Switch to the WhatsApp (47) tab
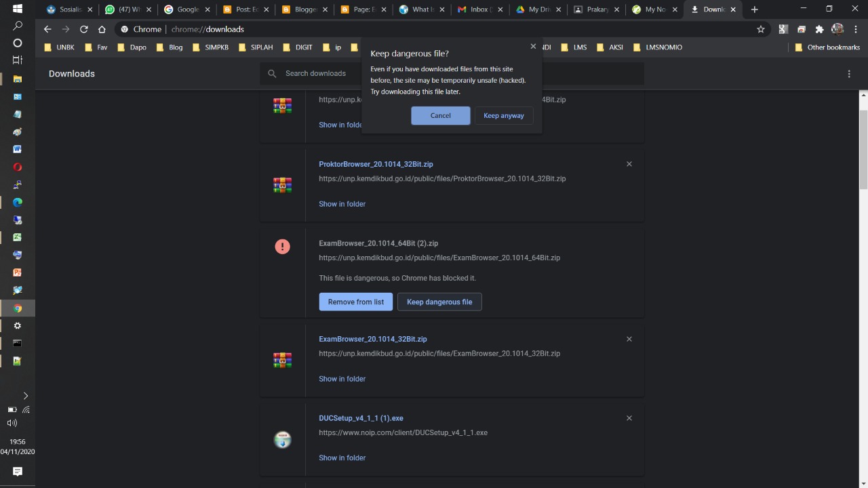This screenshot has width=868, height=488. click(127, 9)
